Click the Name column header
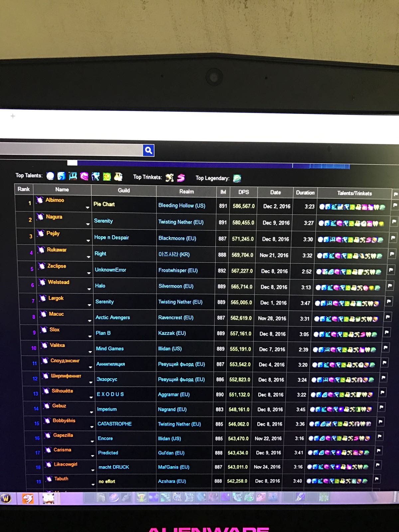Image resolution: width=399 pixels, height=532 pixels. [x=62, y=189]
